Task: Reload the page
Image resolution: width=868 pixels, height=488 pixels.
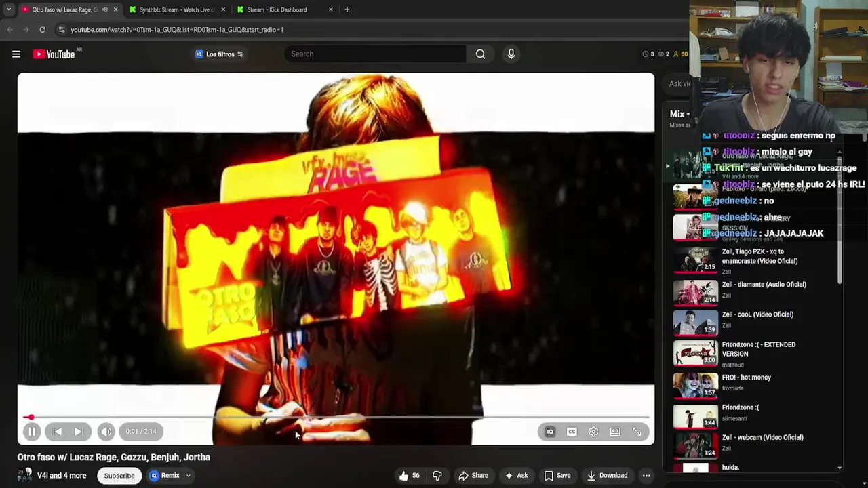Action: [42, 30]
